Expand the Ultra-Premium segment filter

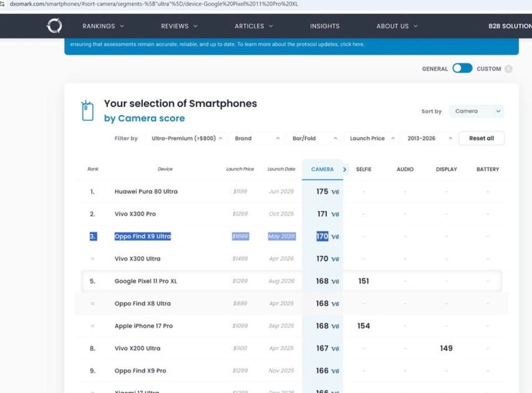pos(186,139)
